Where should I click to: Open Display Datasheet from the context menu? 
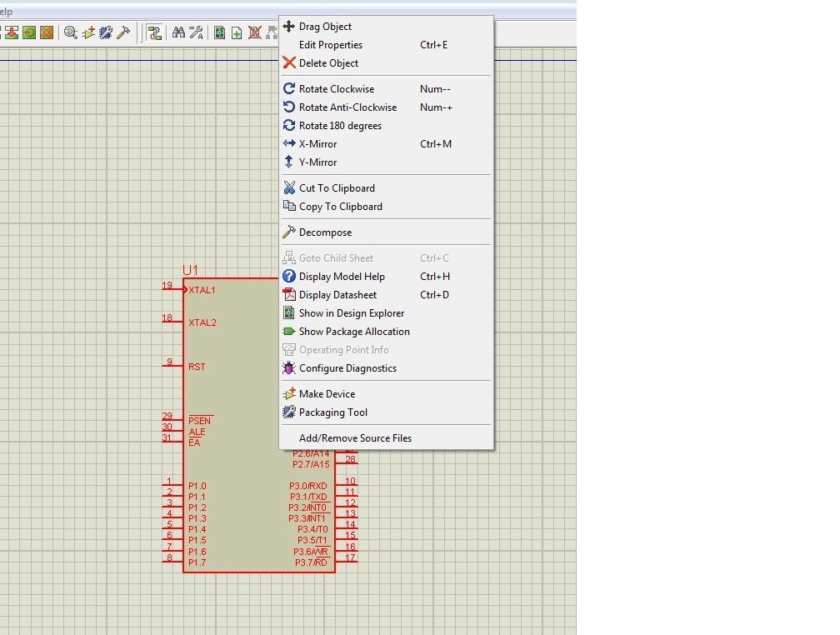click(x=337, y=295)
